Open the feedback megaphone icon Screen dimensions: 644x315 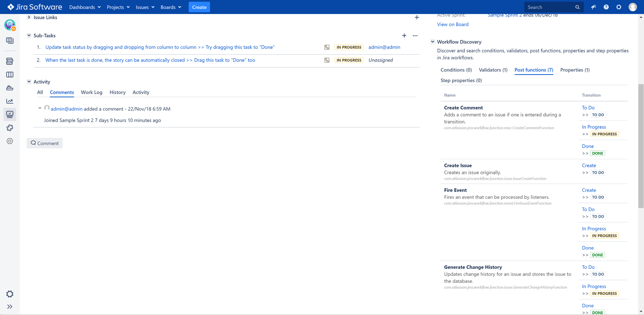(594, 7)
